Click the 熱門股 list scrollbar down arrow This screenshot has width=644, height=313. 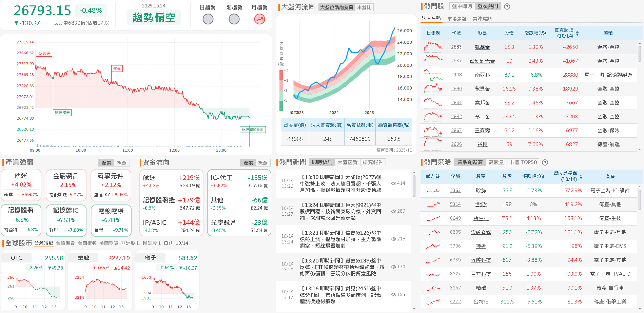(640, 150)
